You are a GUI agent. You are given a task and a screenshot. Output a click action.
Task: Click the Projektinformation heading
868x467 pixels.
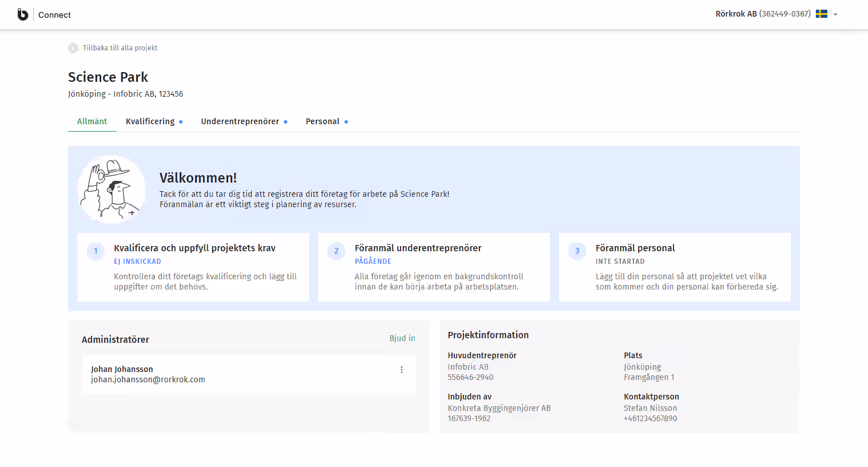point(488,335)
